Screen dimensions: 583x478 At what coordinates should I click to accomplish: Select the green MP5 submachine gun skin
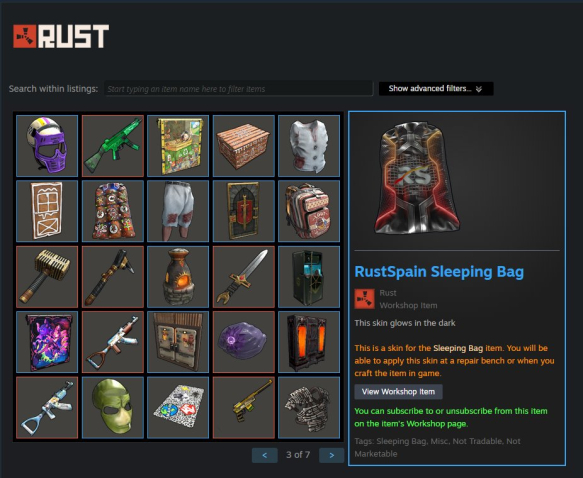[x=113, y=146]
